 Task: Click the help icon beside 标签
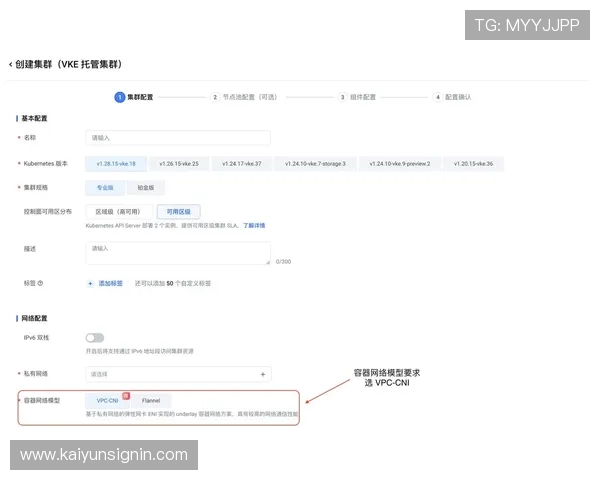(x=41, y=283)
